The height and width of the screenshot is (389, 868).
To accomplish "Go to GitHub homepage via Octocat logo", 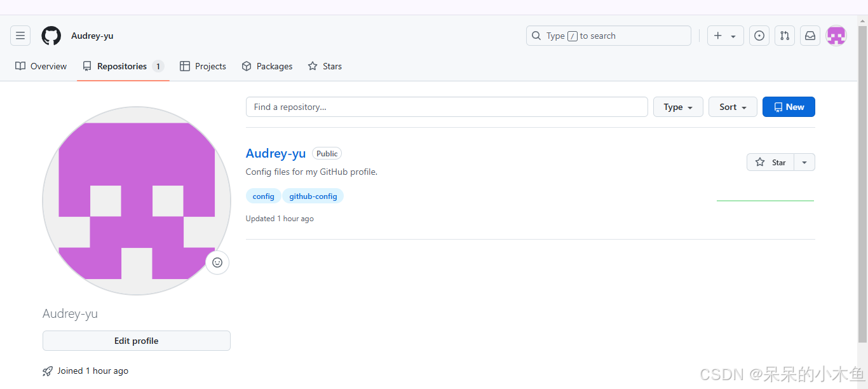I will click(x=51, y=36).
